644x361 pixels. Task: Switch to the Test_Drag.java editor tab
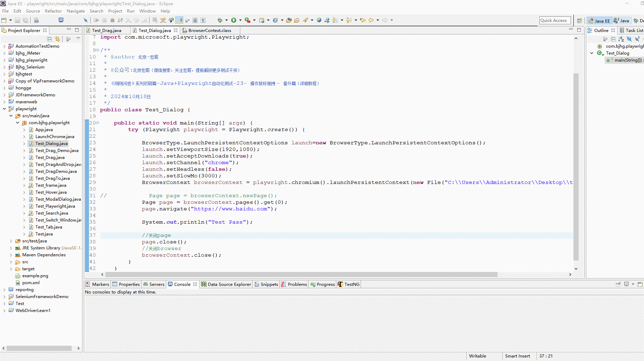point(106,31)
